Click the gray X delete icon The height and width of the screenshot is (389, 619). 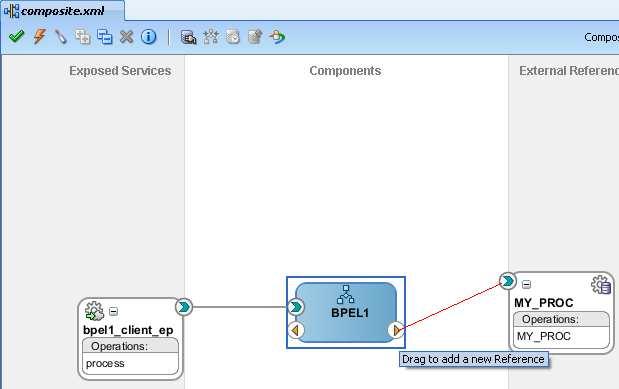click(126, 37)
